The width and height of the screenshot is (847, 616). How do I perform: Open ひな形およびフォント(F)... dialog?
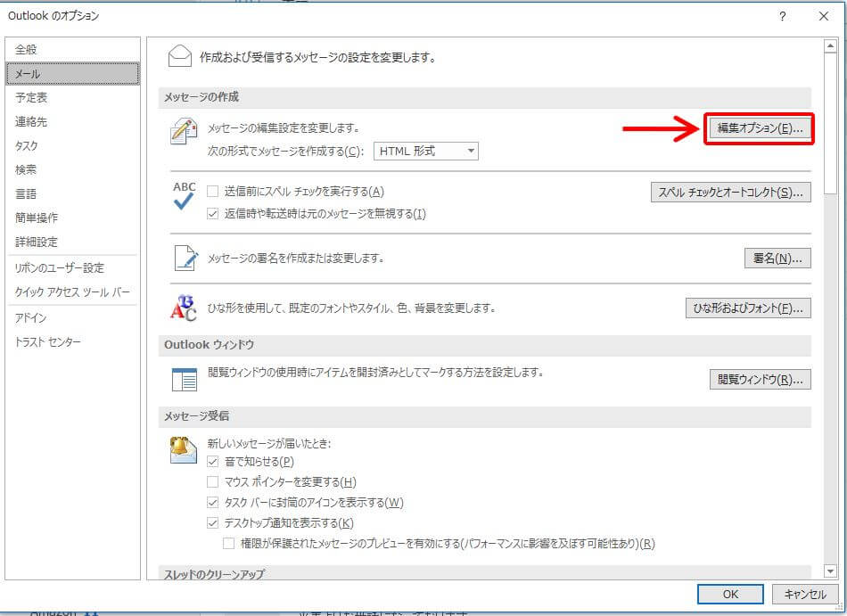pos(748,308)
